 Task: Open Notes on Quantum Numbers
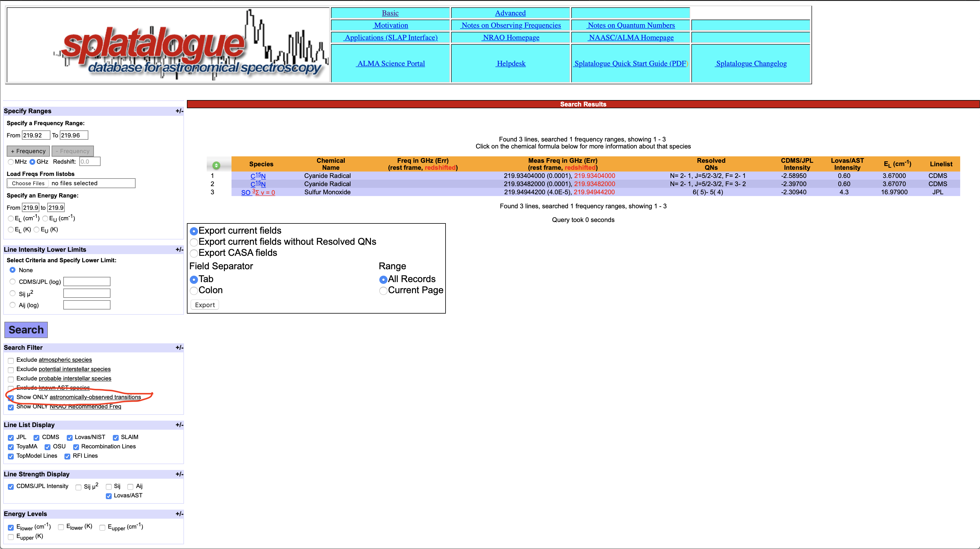click(x=631, y=25)
